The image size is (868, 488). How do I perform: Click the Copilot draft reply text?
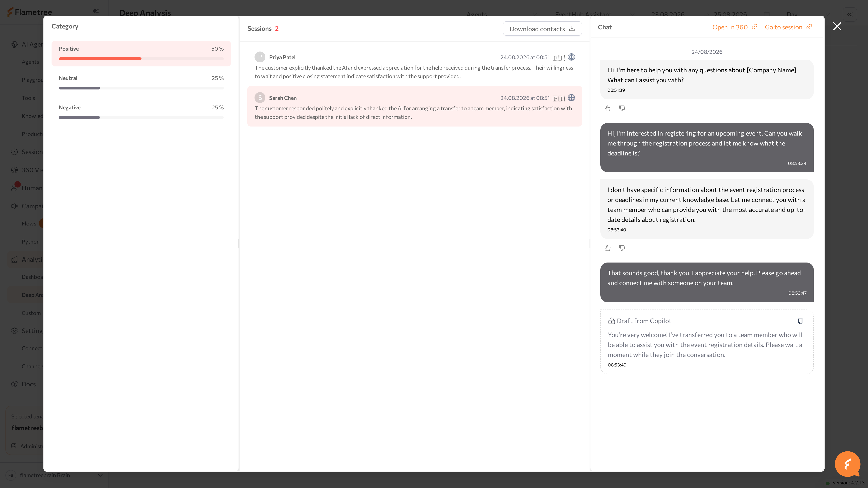705,345
